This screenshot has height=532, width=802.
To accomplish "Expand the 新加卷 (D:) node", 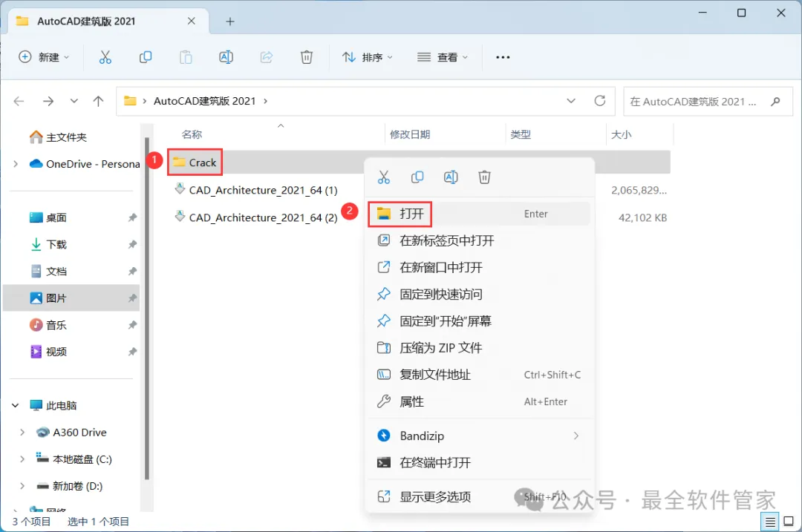I will click(x=22, y=486).
